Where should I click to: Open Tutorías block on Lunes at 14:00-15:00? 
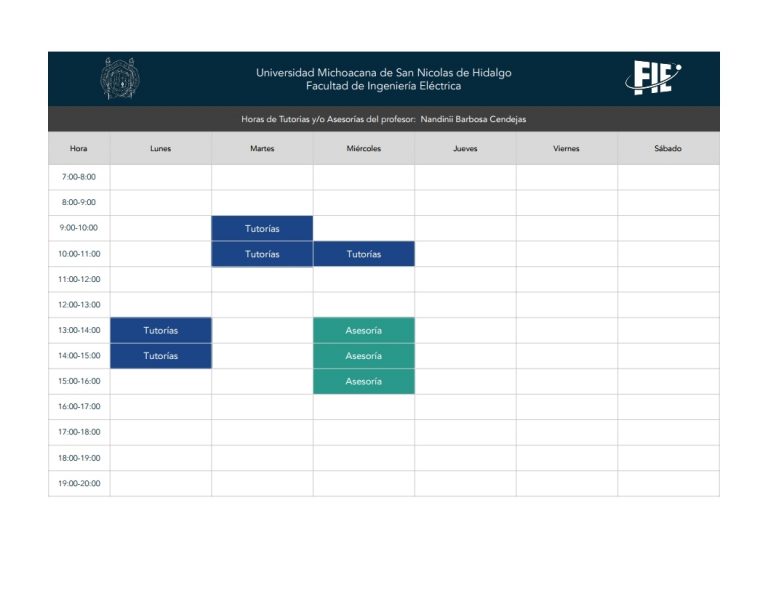(160, 356)
